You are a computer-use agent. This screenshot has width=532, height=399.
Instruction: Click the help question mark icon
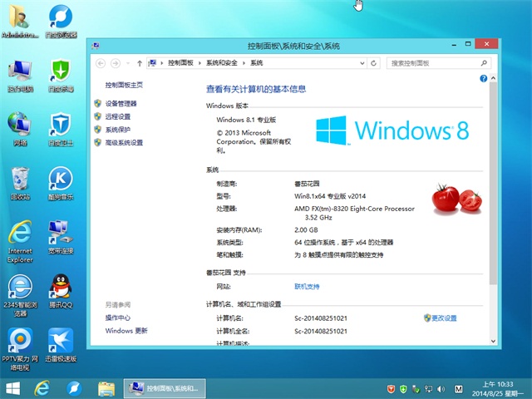tap(482, 78)
